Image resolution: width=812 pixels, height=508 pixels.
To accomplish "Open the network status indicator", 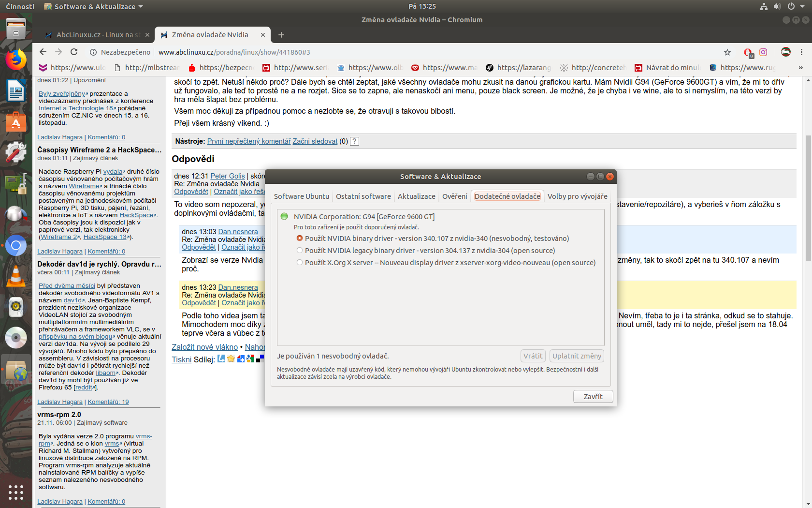I will (764, 6).
